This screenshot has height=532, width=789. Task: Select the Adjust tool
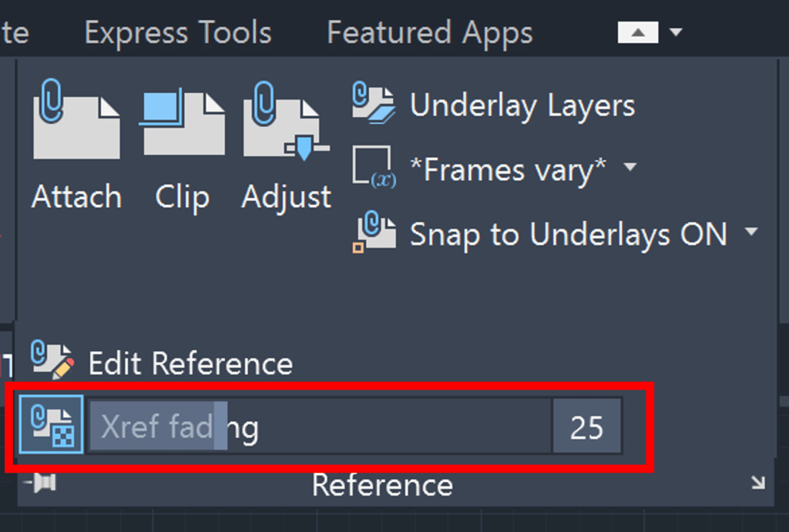click(x=285, y=146)
